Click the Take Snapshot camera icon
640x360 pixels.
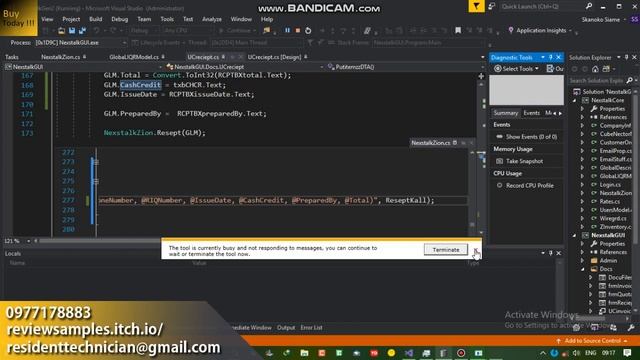pyautogui.click(x=499, y=161)
